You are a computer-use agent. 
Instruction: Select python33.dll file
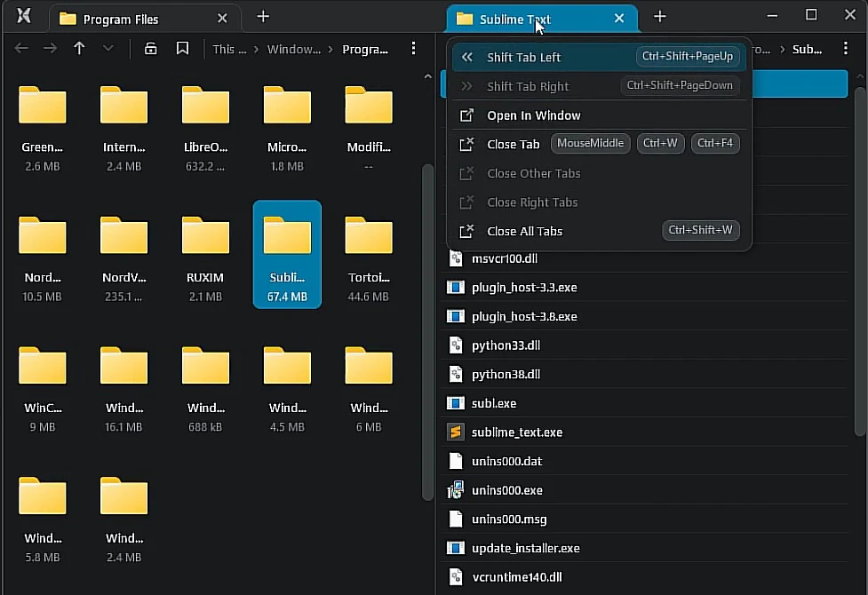pos(645,345)
